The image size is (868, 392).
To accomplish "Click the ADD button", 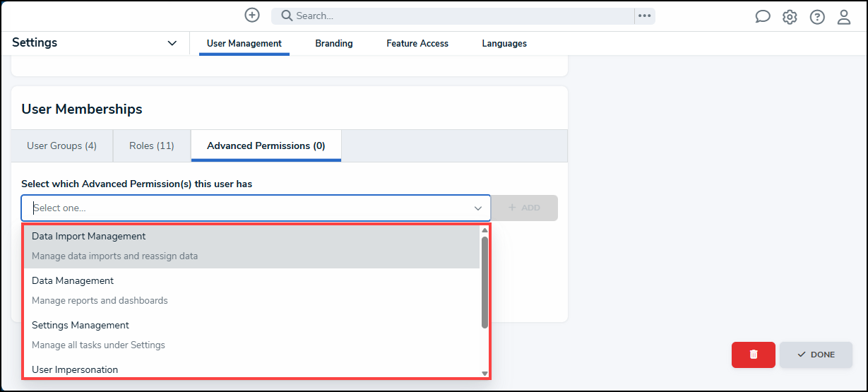I will [524, 208].
